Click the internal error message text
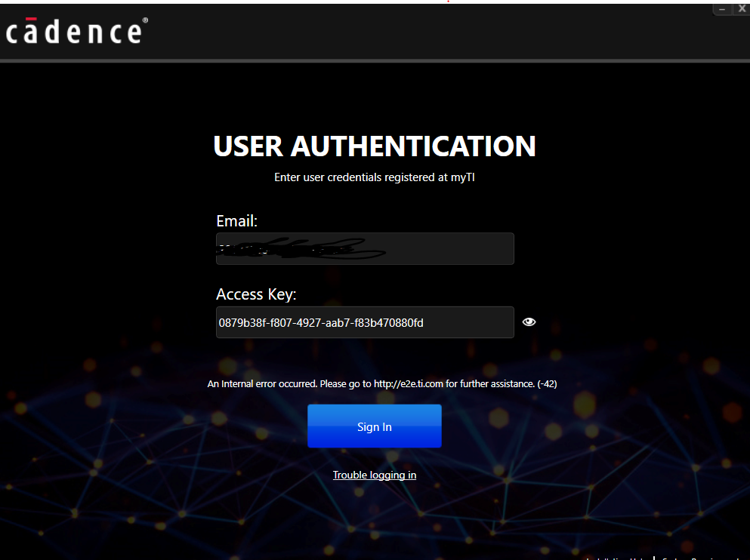The image size is (750, 560). [x=382, y=383]
